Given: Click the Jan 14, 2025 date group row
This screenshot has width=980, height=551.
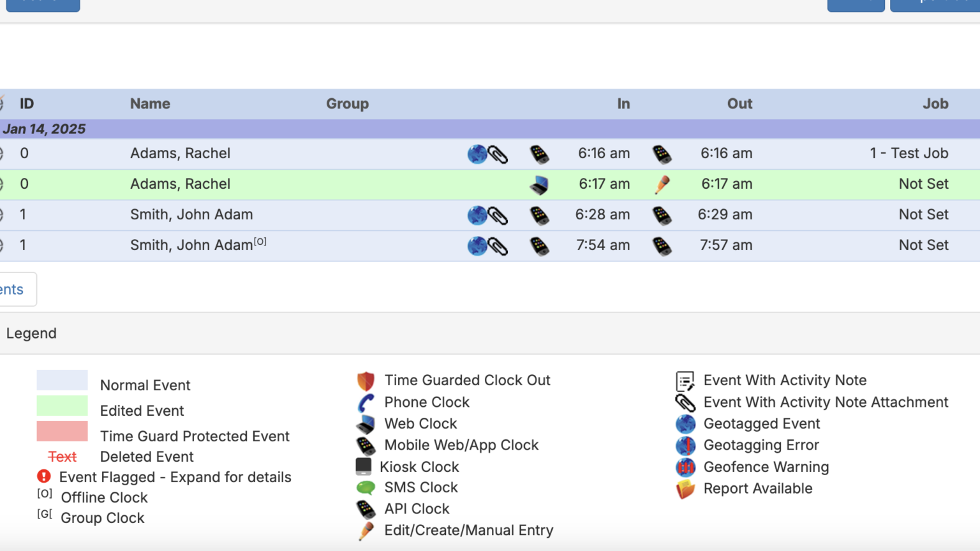Looking at the screenshot, I should [x=44, y=129].
